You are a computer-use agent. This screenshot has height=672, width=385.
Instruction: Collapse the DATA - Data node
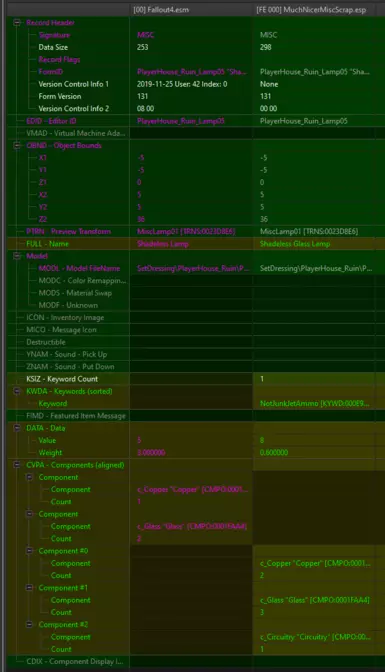click(17, 428)
